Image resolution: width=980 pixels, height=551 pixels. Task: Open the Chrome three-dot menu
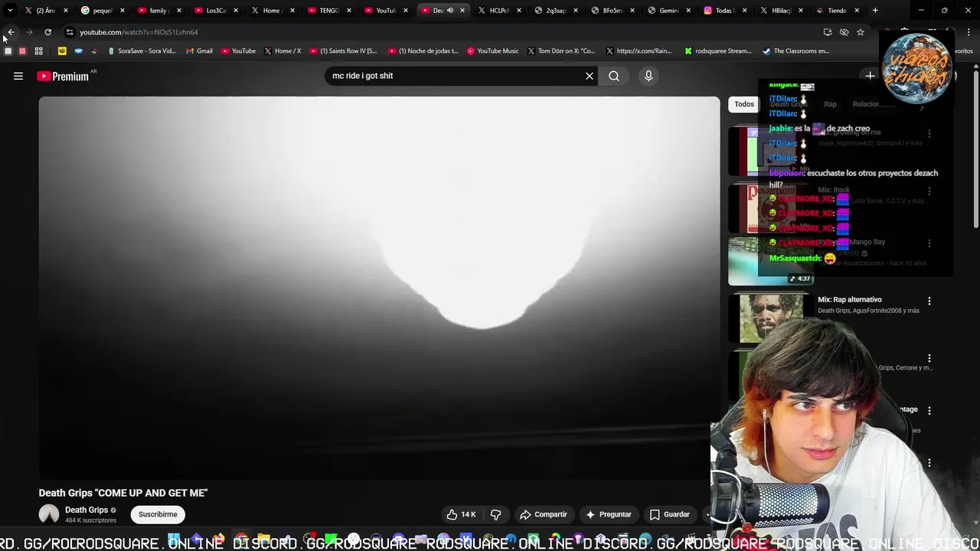pyautogui.click(x=969, y=32)
